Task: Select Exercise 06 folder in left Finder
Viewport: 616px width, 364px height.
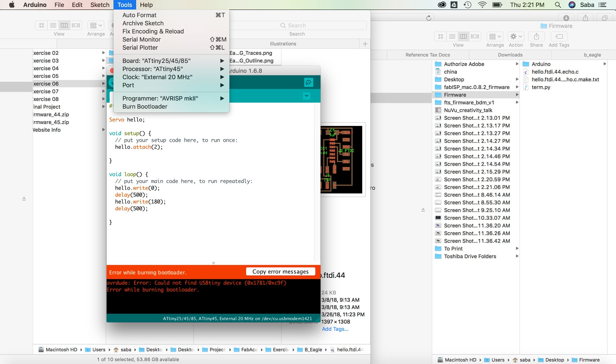Action: coord(69,84)
